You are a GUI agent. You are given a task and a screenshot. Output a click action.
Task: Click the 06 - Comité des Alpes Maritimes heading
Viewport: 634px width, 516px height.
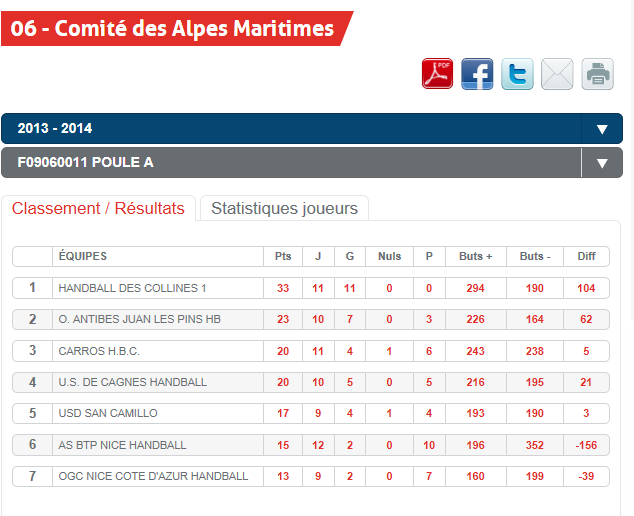tap(174, 28)
